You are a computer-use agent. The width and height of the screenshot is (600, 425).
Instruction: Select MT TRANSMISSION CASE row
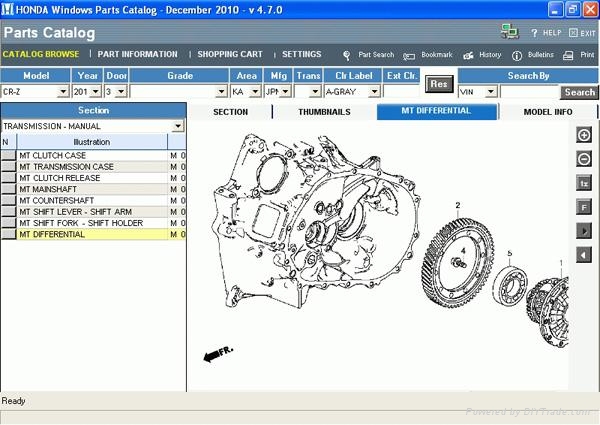coord(93,167)
